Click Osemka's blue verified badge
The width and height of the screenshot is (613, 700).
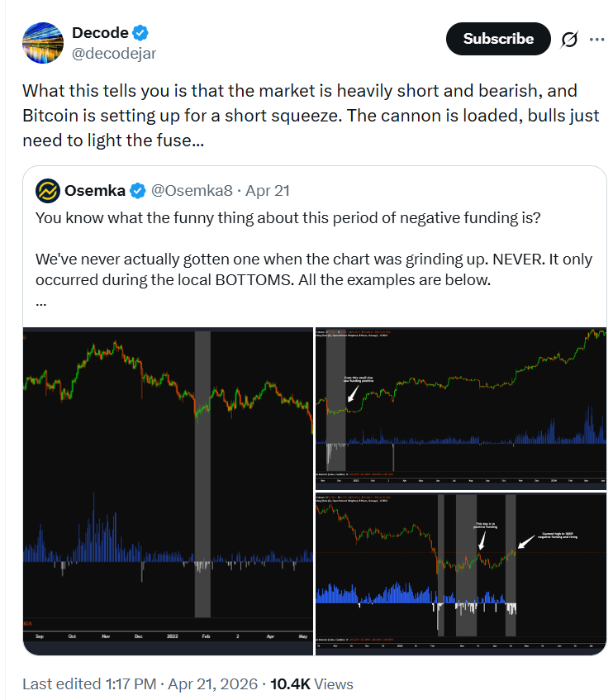(137, 191)
